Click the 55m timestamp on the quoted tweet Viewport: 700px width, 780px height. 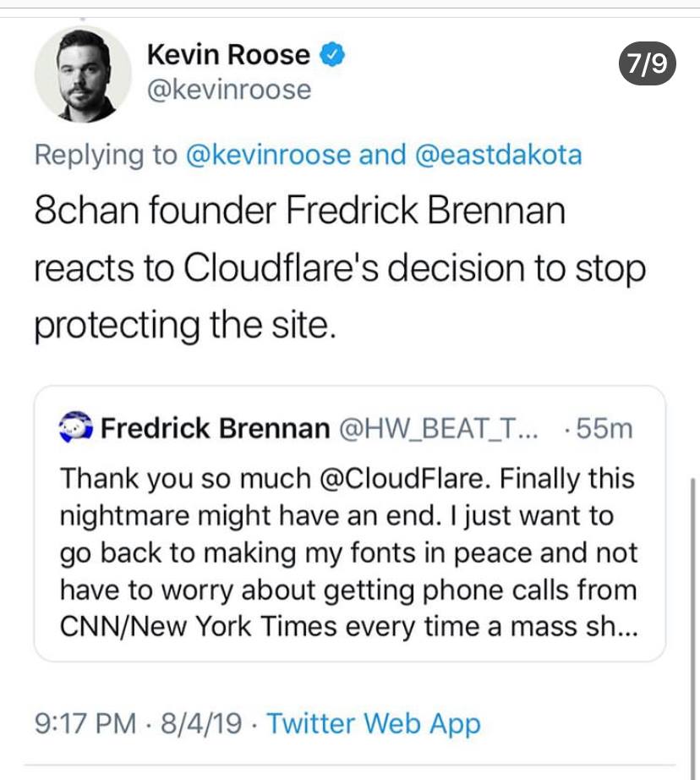click(604, 429)
